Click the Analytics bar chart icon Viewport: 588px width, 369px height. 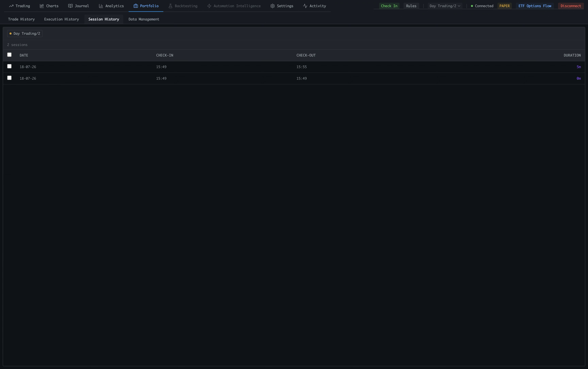(101, 6)
